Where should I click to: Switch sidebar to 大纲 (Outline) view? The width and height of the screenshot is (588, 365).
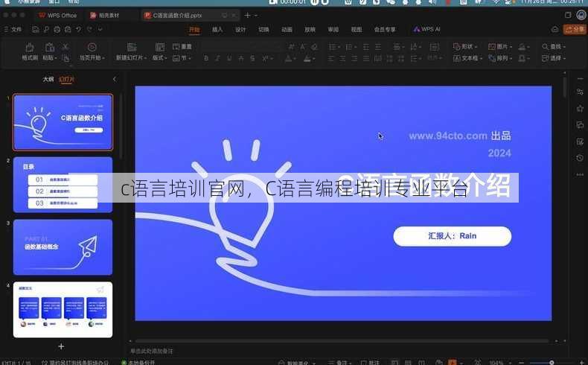[x=48, y=79]
